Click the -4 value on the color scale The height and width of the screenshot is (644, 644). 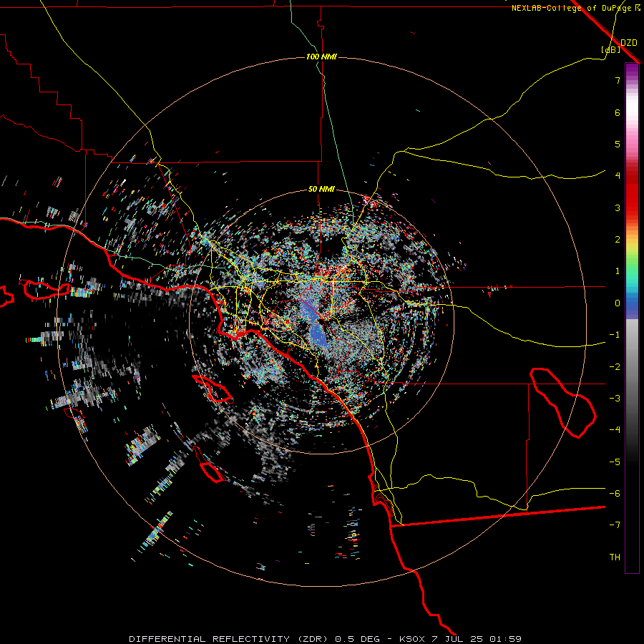[x=615, y=429]
